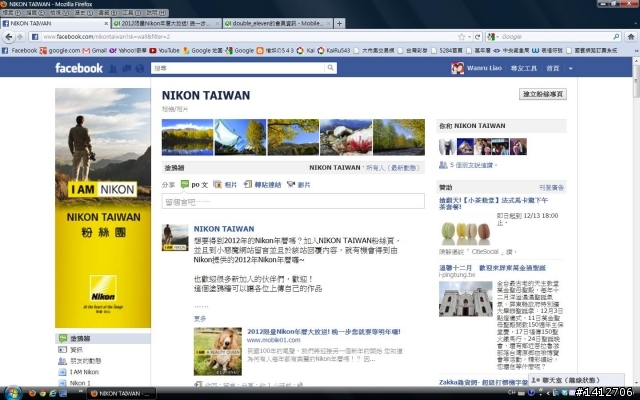Open Facebook messages icon in top bar
Image resolution: width=640 pixels, height=400 pixels.
127,69
